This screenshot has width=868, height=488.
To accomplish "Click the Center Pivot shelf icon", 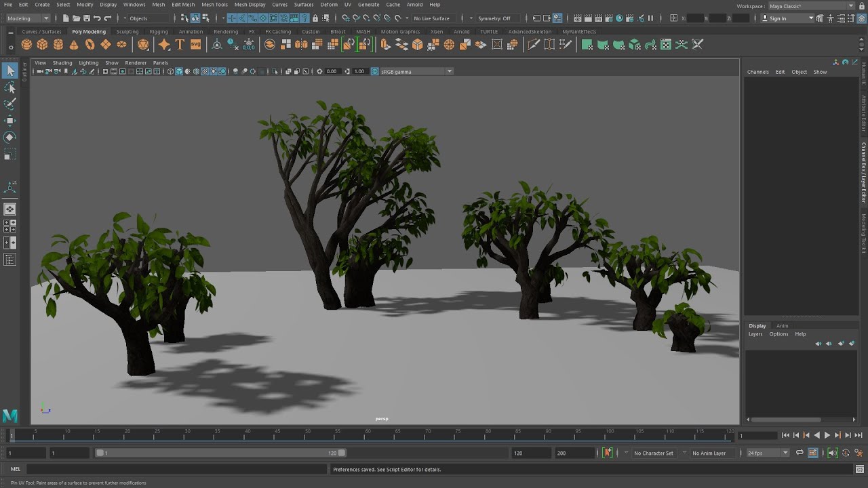I will pyautogui.click(x=217, y=45).
